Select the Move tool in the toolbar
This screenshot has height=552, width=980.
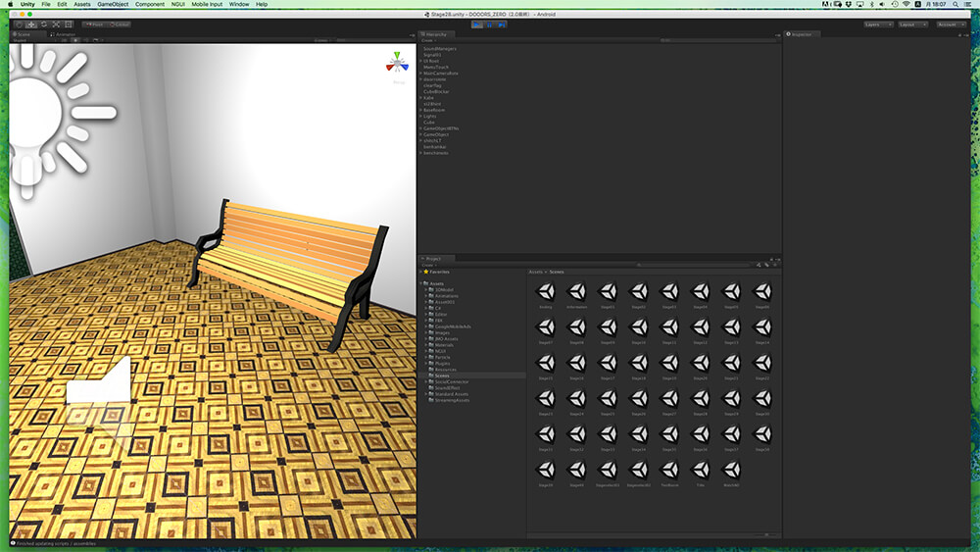tap(29, 24)
